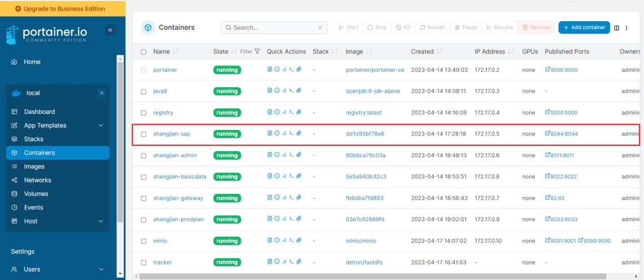Open logs for shangjian-sap container
This screenshot has width=644, height=280.
tap(270, 133)
